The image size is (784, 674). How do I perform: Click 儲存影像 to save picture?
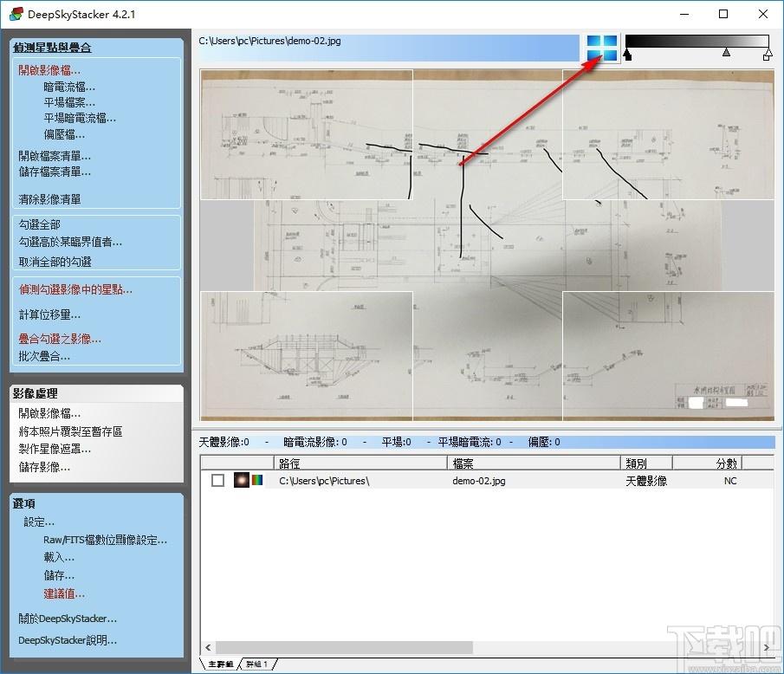click(44, 467)
